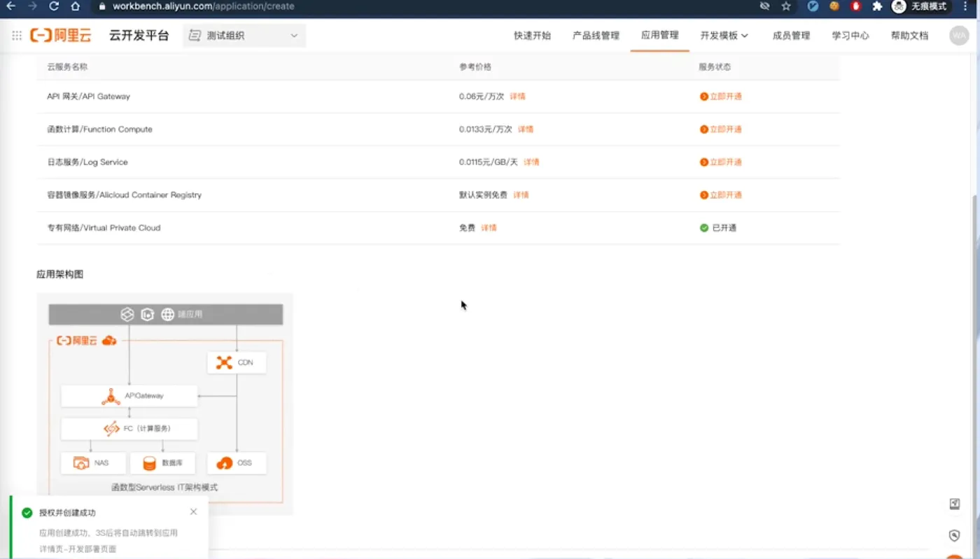Screen dimensions: 980x559
Task: Click 立即开通 for Log Service
Action: [x=721, y=162]
